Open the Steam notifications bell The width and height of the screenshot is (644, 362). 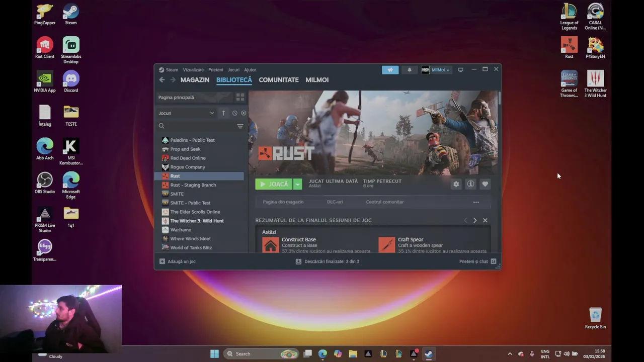409,70
